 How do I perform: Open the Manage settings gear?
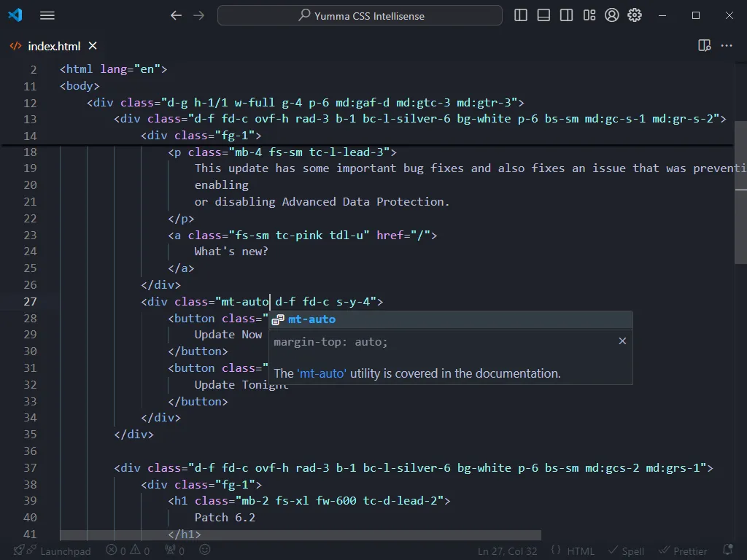(x=635, y=15)
